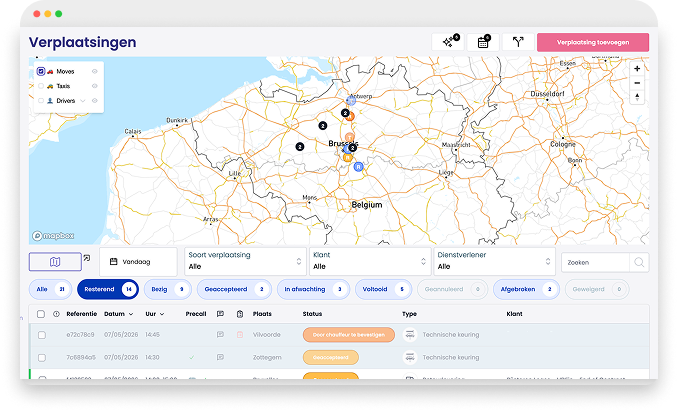Toggle the Moves layer checkbox
Screen dimensions: 678x412
41,71
